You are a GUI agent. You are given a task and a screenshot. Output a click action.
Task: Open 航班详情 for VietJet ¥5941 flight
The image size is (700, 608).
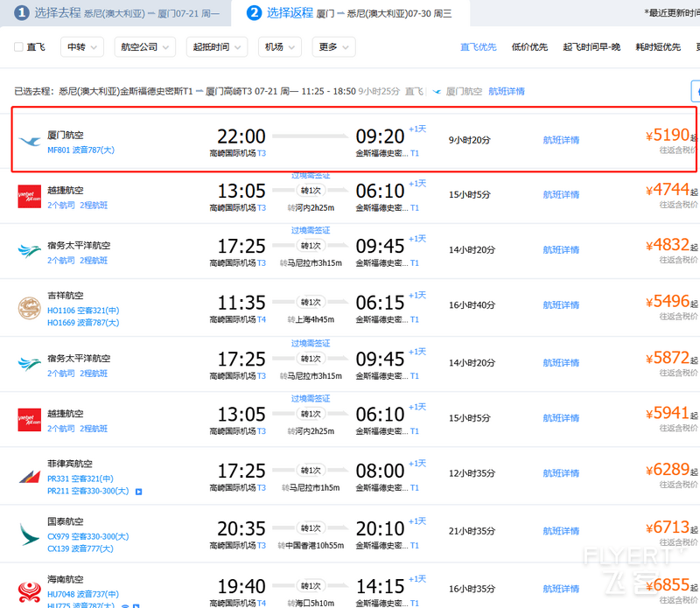pyautogui.click(x=561, y=418)
